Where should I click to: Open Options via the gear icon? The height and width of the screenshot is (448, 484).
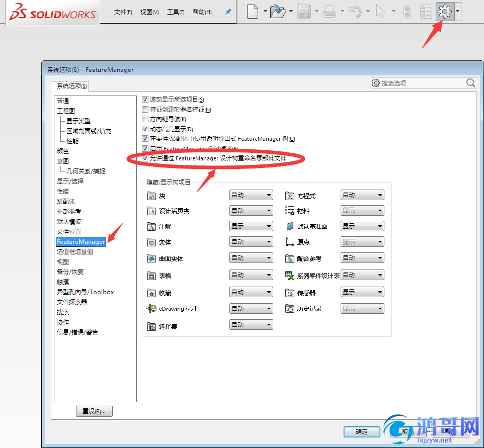445,12
